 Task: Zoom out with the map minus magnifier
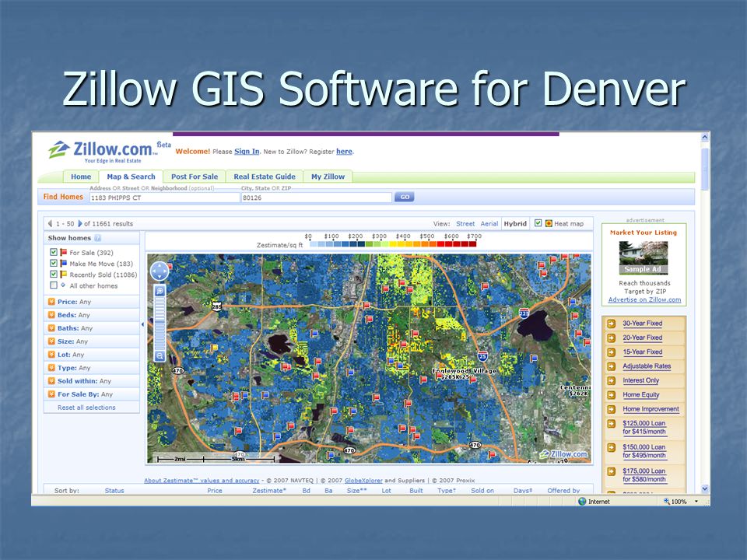pos(160,355)
